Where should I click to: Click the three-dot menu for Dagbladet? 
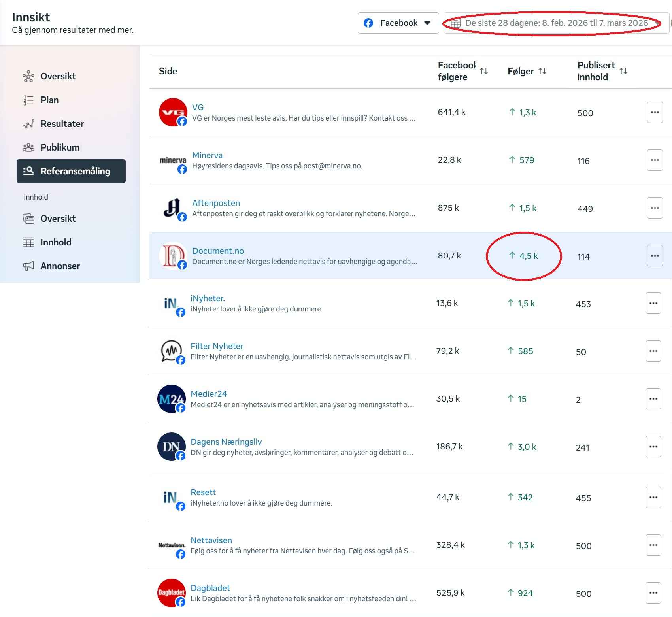[x=653, y=593]
